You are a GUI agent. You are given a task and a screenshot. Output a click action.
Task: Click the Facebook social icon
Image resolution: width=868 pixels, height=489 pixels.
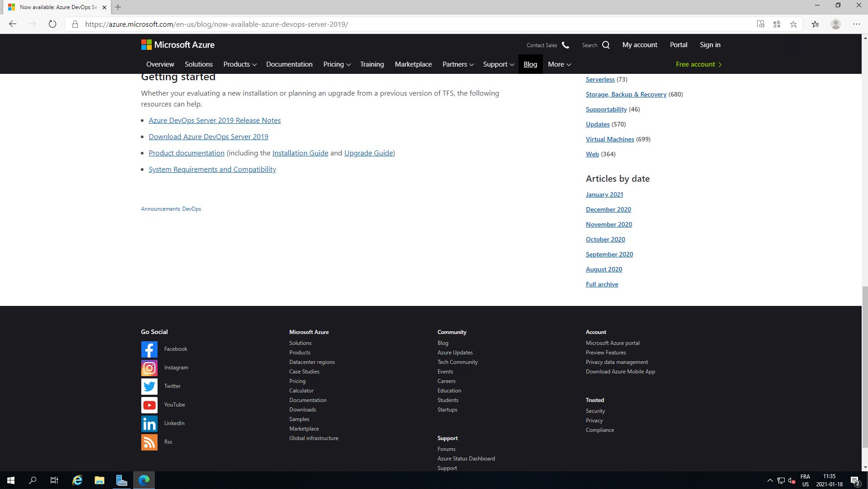pyautogui.click(x=149, y=349)
